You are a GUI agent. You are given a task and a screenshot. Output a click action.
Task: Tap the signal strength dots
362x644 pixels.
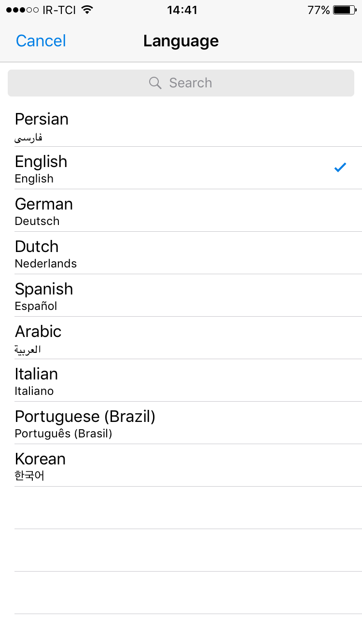coord(22,10)
